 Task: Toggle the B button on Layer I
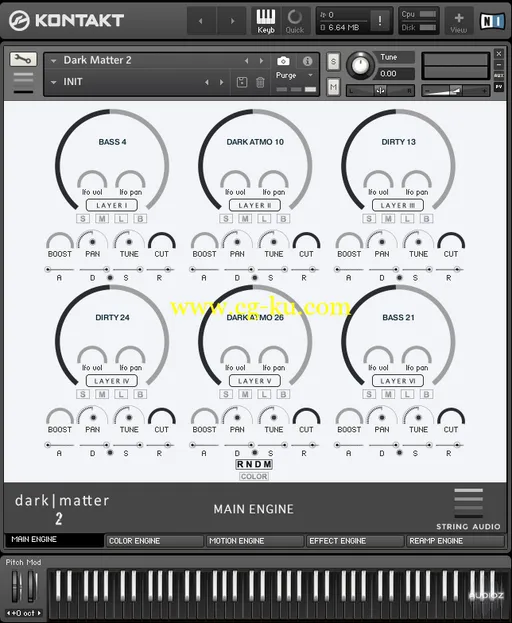coord(140,219)
